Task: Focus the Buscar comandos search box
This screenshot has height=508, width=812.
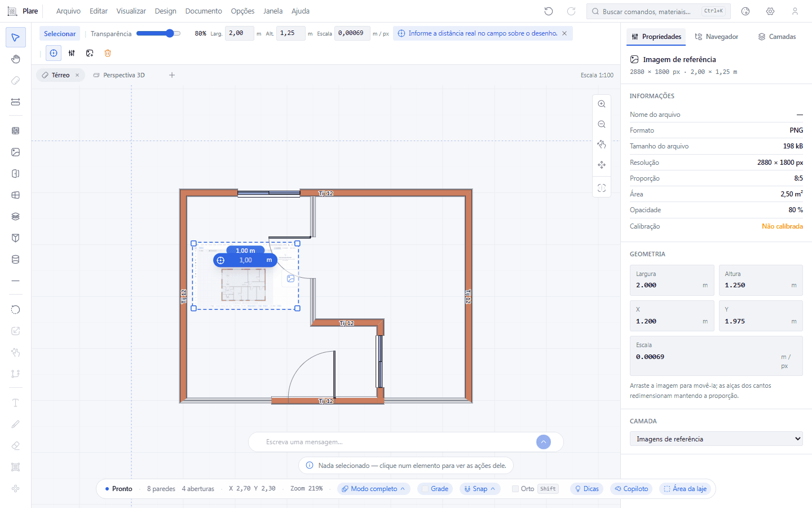Action: tap(659, 11)
